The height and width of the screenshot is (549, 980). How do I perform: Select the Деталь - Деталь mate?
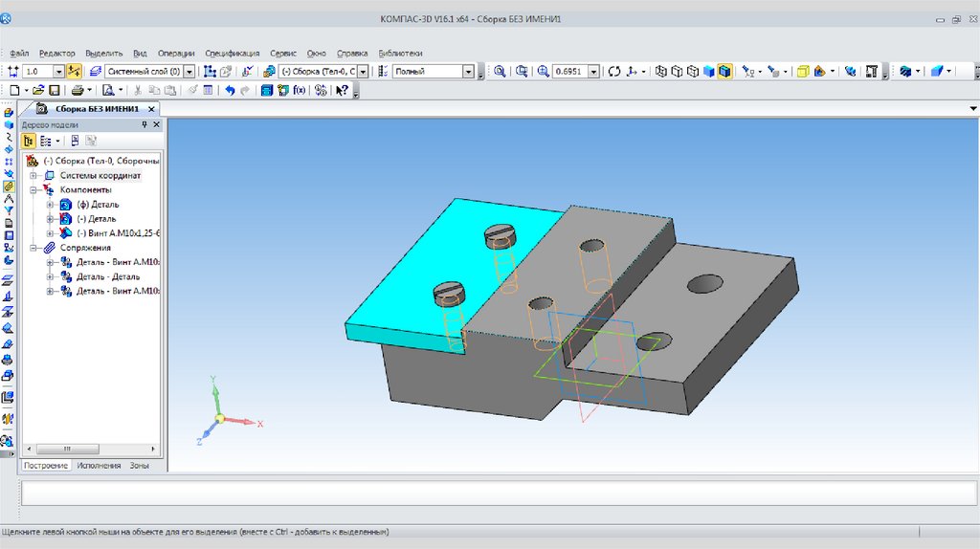107,276
